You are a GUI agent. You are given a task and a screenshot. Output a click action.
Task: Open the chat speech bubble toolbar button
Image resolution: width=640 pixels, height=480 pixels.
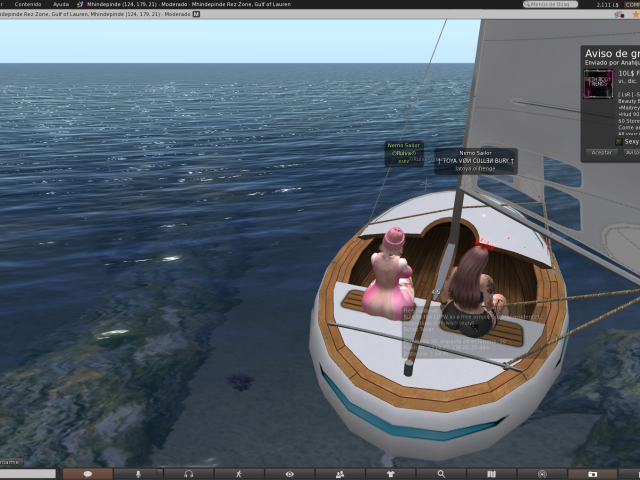point(88,473)
